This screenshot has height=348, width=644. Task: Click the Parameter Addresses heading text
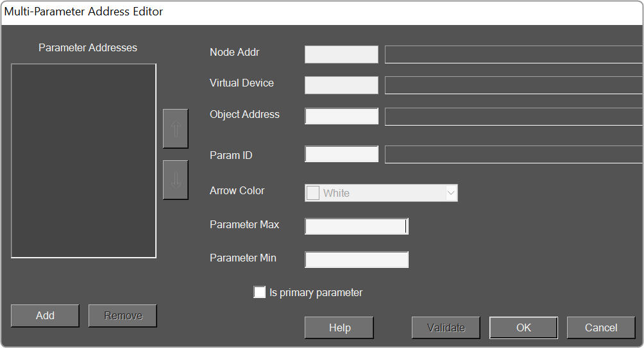88,47
